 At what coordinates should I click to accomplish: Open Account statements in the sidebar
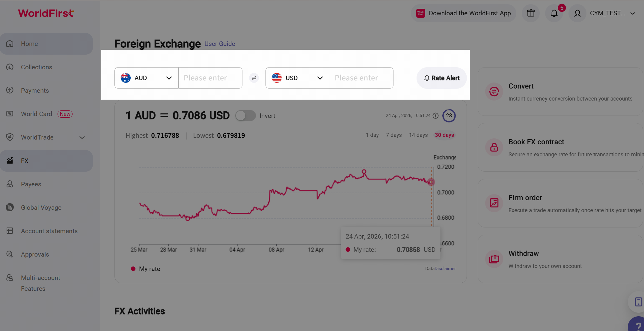tap(46, 231)
